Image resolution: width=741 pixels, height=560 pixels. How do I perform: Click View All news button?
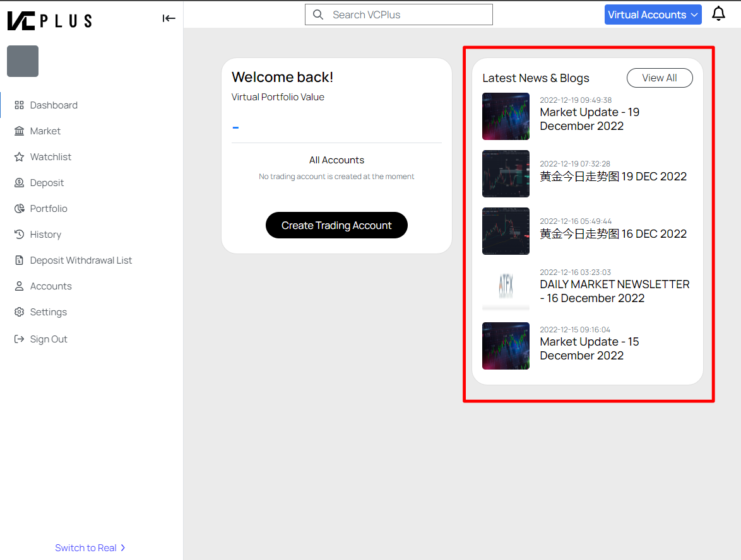click(x=659, y=78)
